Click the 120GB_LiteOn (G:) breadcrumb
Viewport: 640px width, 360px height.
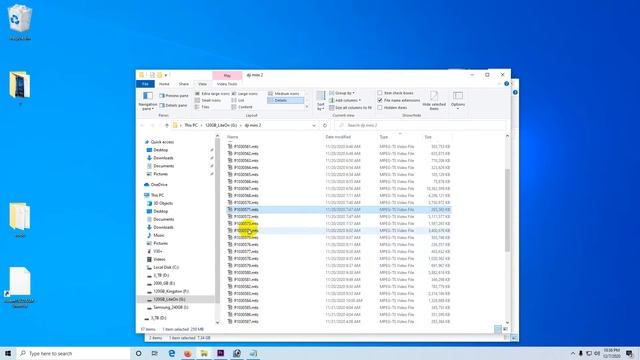point(221,125)
